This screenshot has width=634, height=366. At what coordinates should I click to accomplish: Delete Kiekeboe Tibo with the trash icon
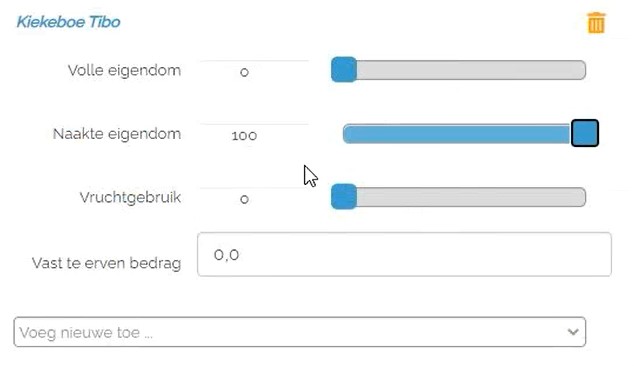click(596, 23)
